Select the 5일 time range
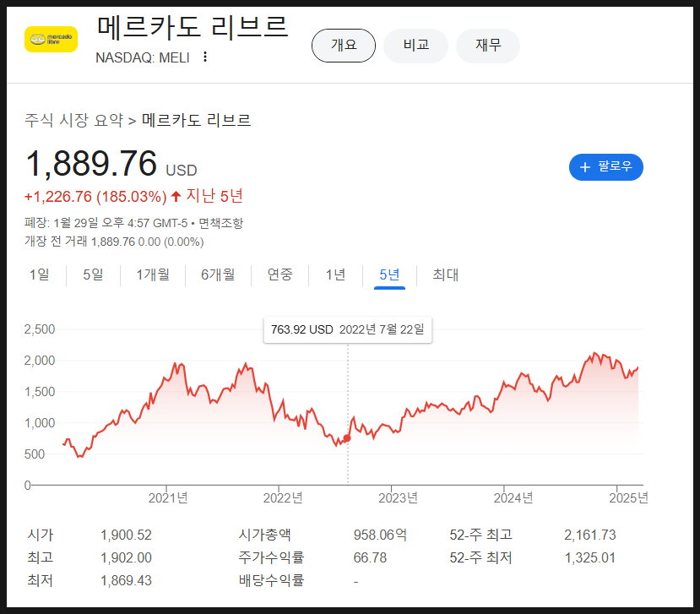The image size is (700, 614). tap(93, 274)
